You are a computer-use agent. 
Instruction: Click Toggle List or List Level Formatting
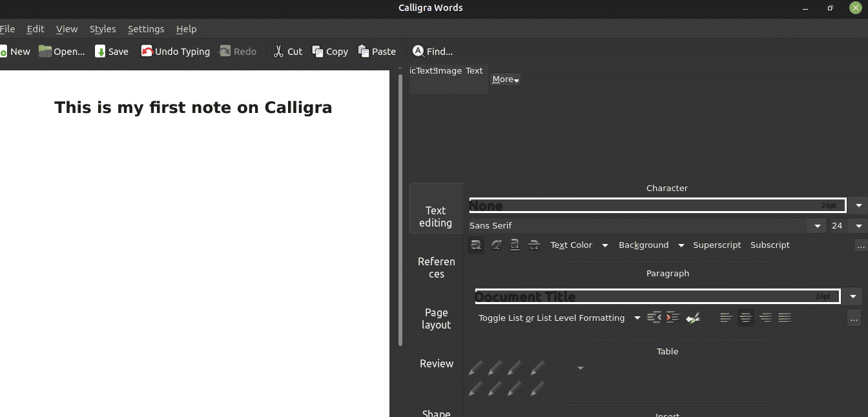tap(552, 318)
